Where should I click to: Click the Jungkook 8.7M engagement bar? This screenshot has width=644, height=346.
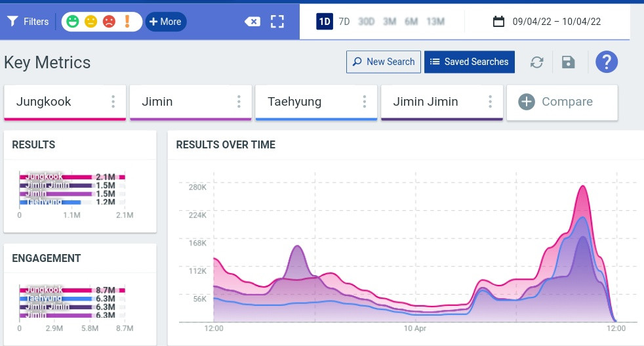tap(72, 290)
